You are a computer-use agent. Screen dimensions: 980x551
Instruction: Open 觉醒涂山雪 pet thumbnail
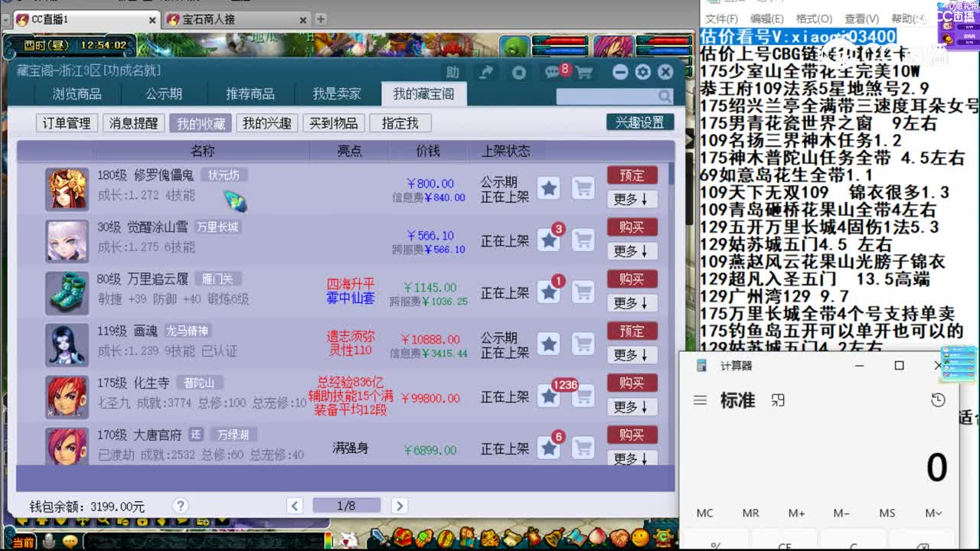[67, 241]
